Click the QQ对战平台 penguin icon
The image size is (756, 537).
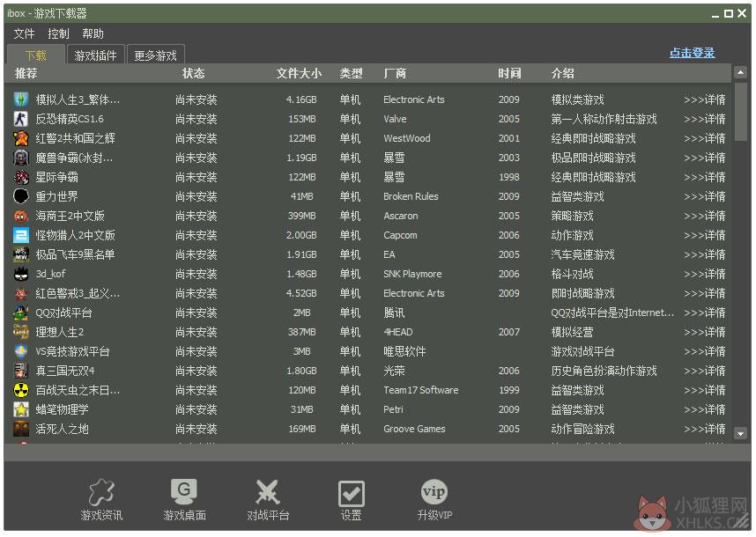[x=21, y=313]
